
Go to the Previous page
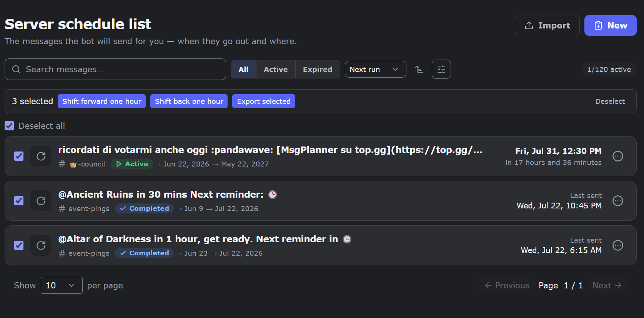coord(507,285)
